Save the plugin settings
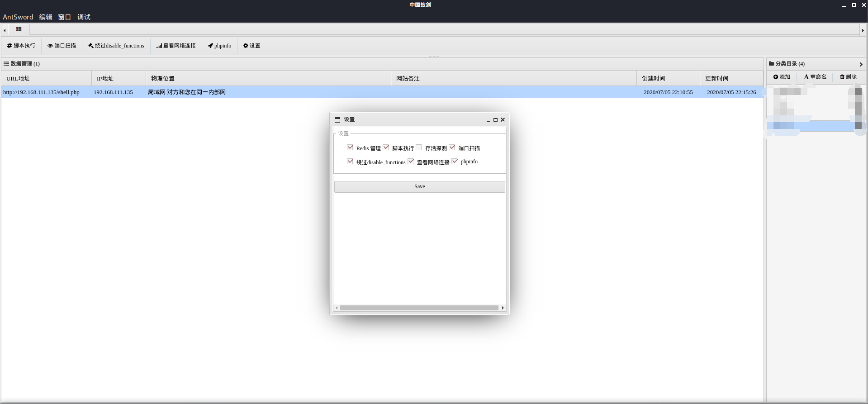 420,187
